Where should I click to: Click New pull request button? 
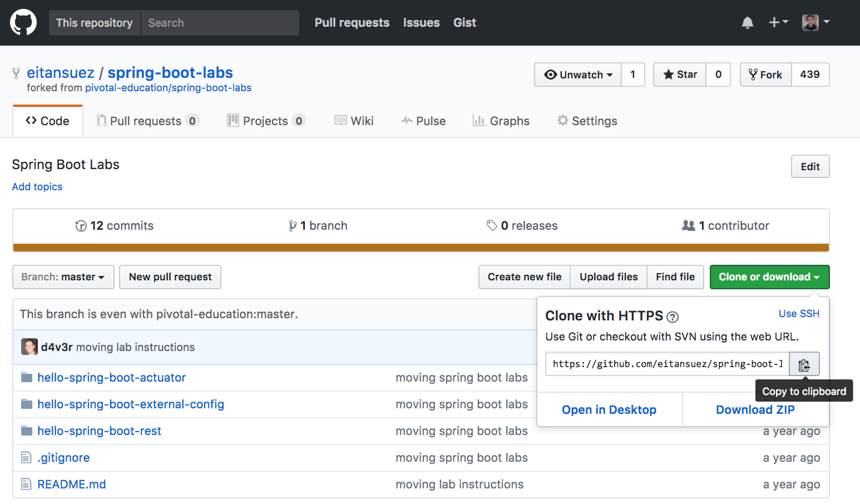click(170, 277)
